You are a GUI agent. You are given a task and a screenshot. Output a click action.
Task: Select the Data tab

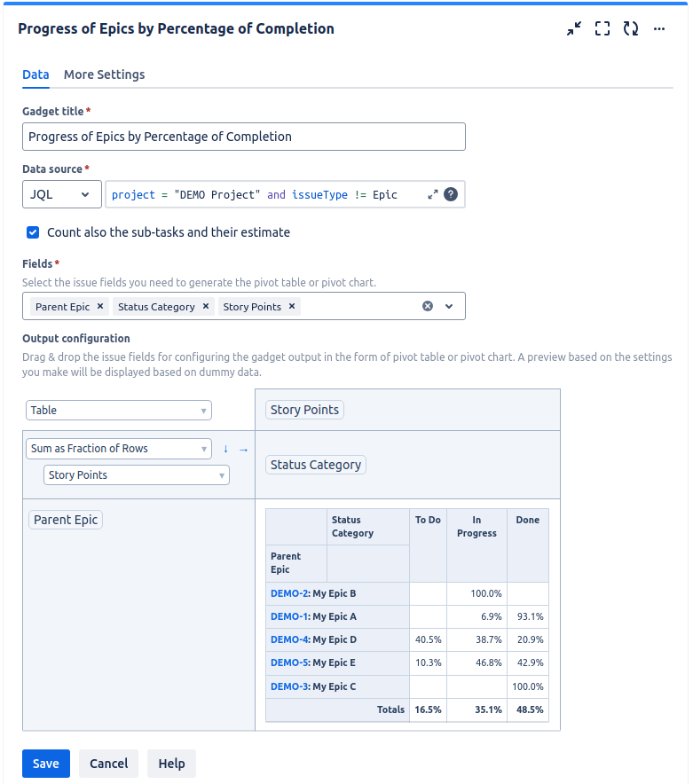tap(35, 74)
